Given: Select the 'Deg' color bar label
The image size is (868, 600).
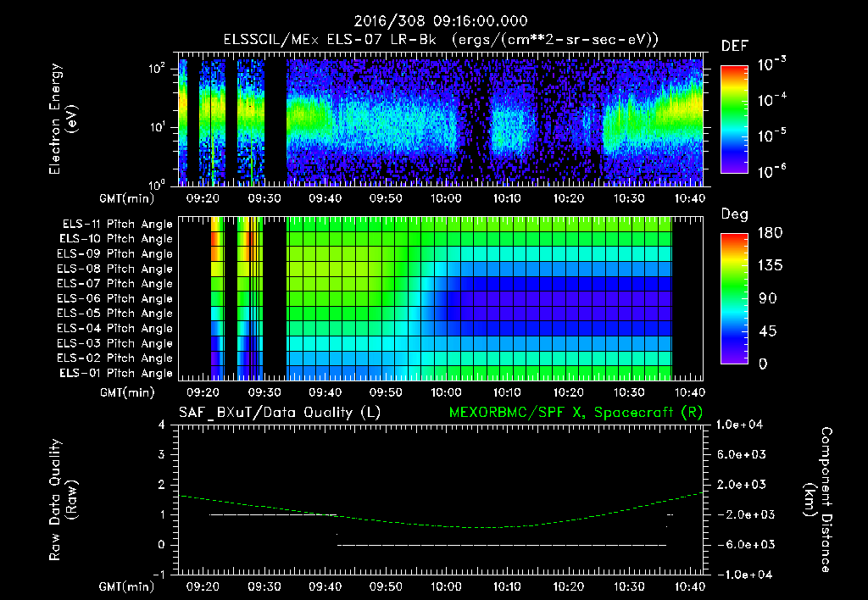Looking at the screenshot, I should (x=735, y=214).
